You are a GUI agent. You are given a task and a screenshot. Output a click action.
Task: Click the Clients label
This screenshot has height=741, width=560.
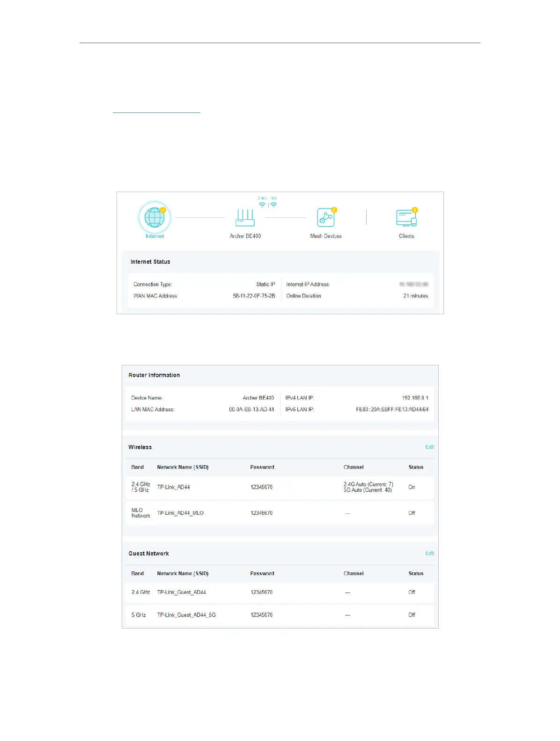pos(406,236)
